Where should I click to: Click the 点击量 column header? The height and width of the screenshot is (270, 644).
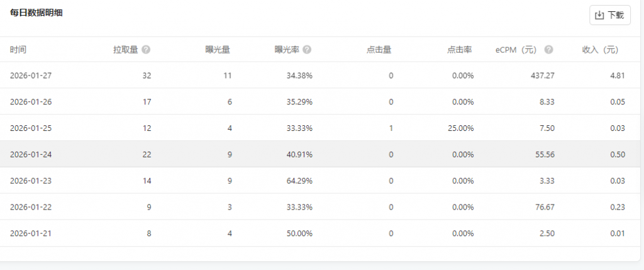[379, 50]
